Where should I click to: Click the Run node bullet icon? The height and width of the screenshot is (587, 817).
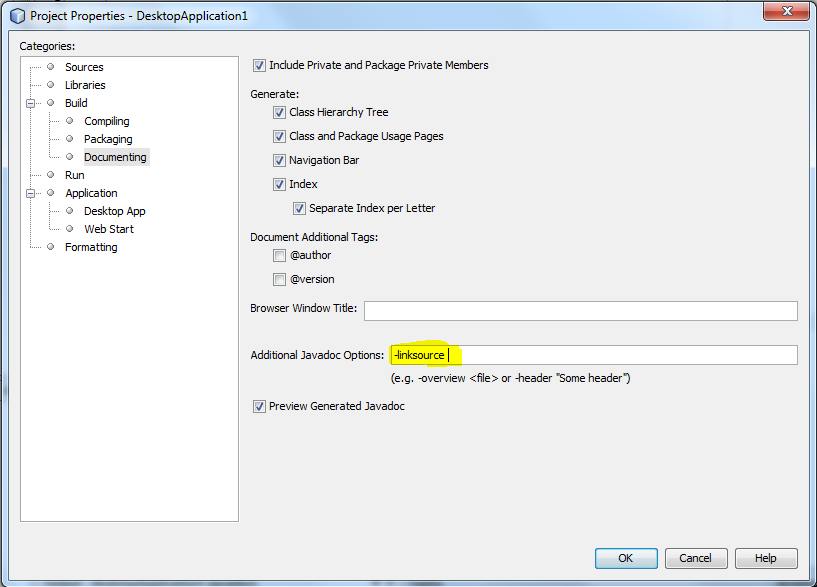tap(51, 174)
